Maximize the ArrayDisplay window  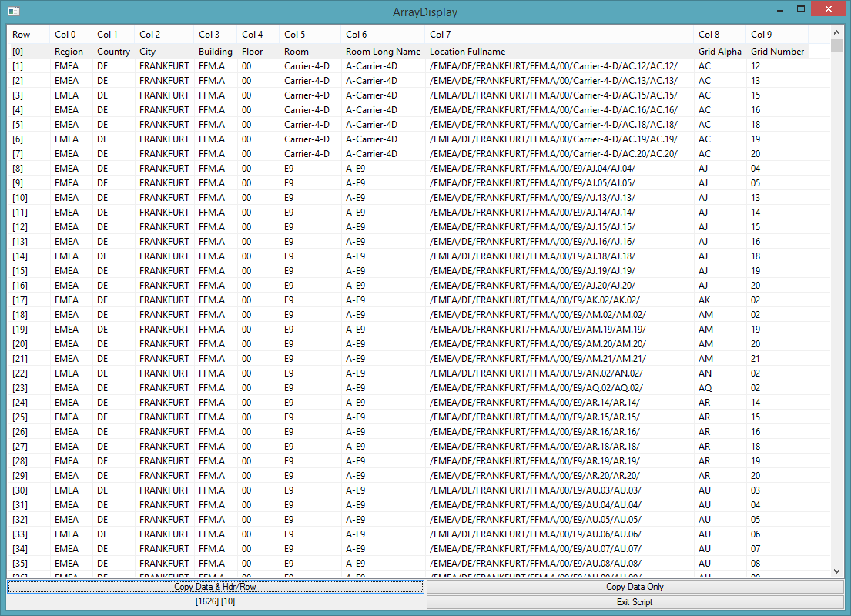point(801,9)
